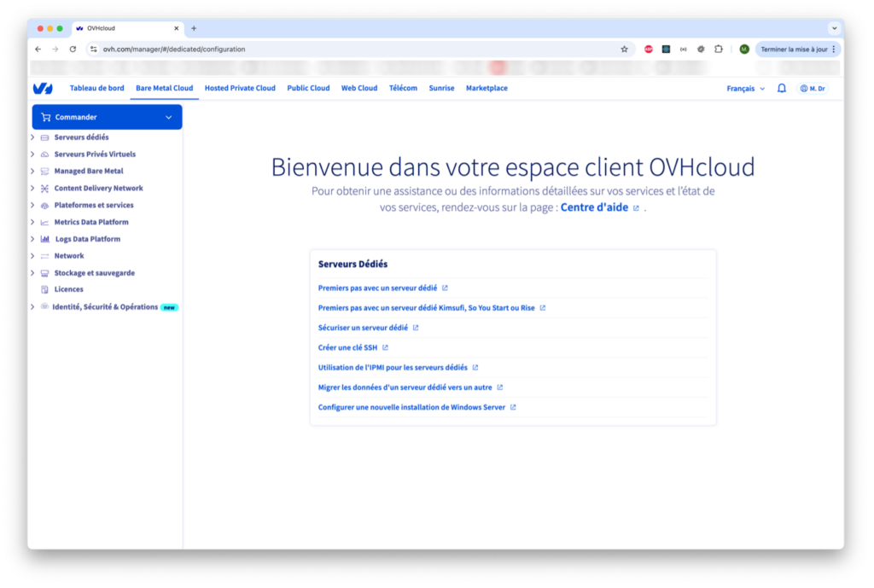Switch to Hosted Private Cloud tab
Image resolution: width=874 pixels, height=588 pixels.
coord(240,88)
